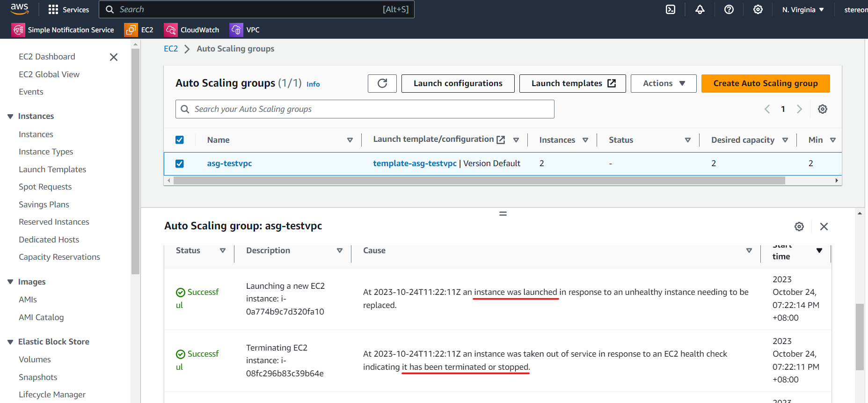
Task: Open the Actions dropdown menu
Action: [664, 83]
